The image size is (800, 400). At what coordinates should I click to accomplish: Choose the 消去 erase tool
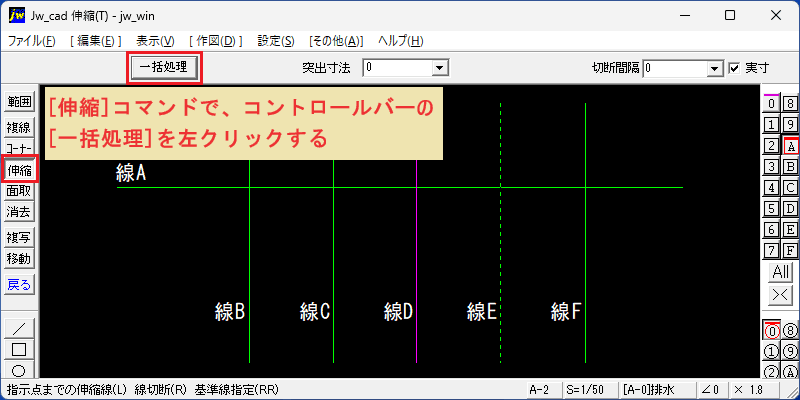coord(19,212)
